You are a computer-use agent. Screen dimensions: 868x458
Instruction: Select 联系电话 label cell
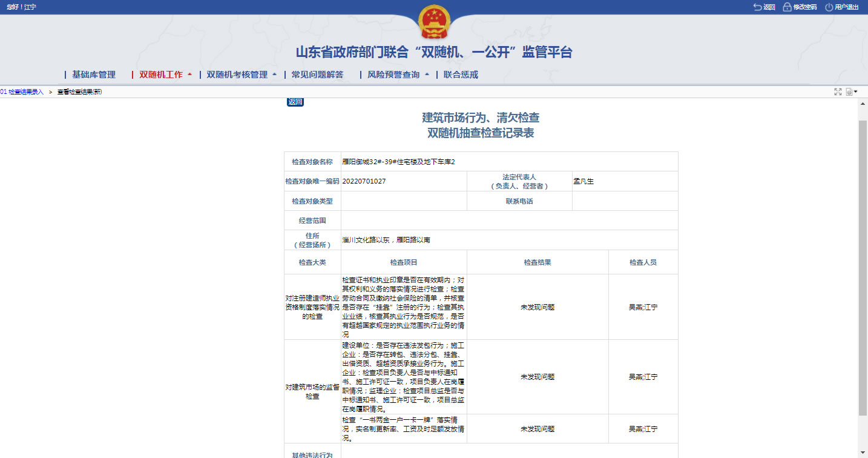519,201
